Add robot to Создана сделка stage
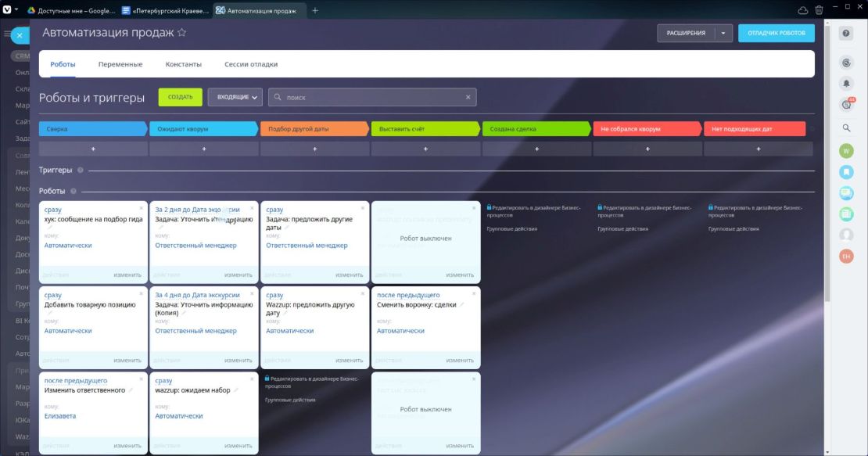 pos(536,149)
